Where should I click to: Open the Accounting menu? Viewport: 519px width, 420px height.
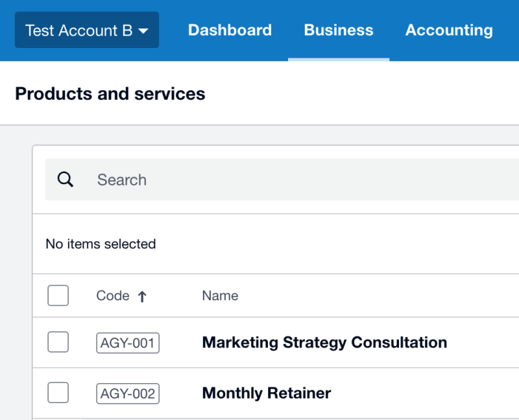[449, 30]
